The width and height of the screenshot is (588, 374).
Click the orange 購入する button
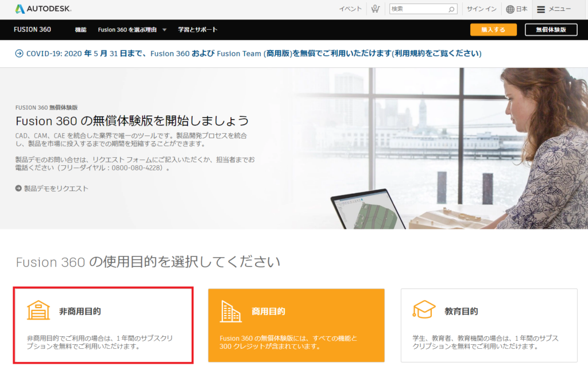click(493, 30)
